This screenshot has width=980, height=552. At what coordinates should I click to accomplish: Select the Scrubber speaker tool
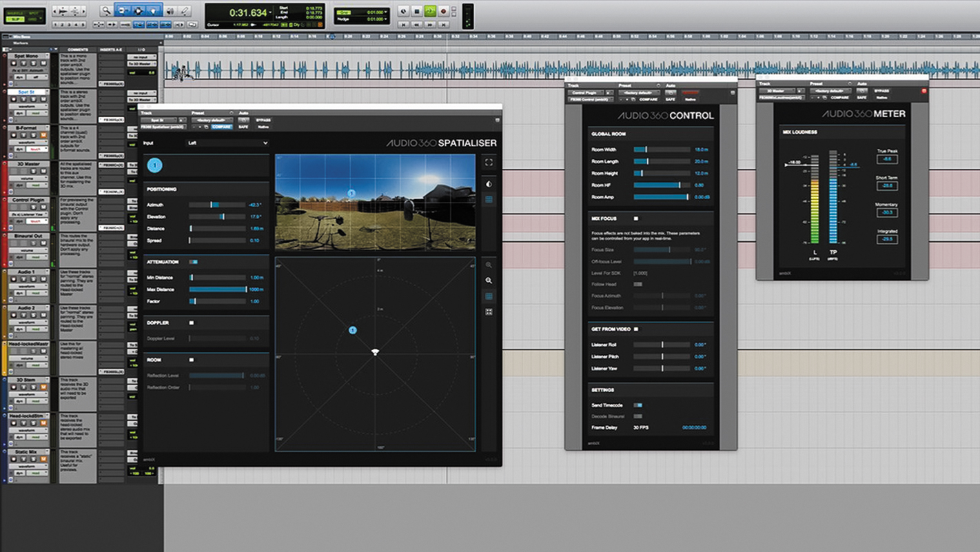(171, 10)
